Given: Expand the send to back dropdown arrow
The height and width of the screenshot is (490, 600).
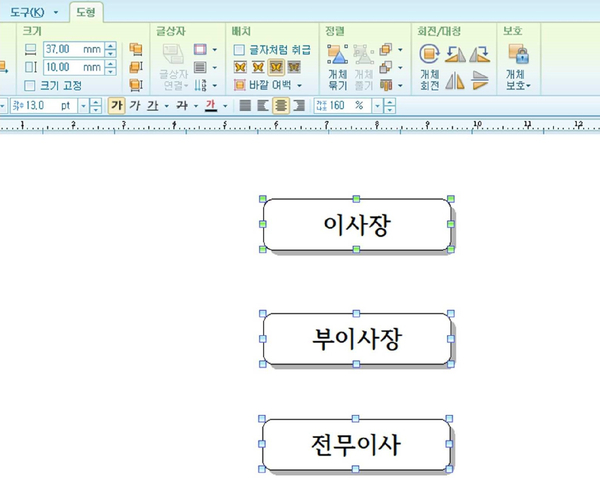Looking at the screenshot, I should click(400, 68).
